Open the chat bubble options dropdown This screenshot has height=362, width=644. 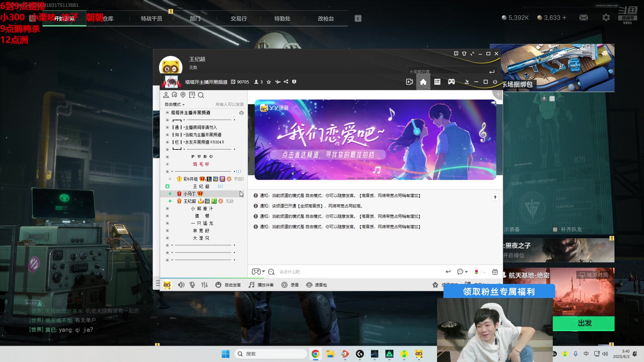(462, 272)
